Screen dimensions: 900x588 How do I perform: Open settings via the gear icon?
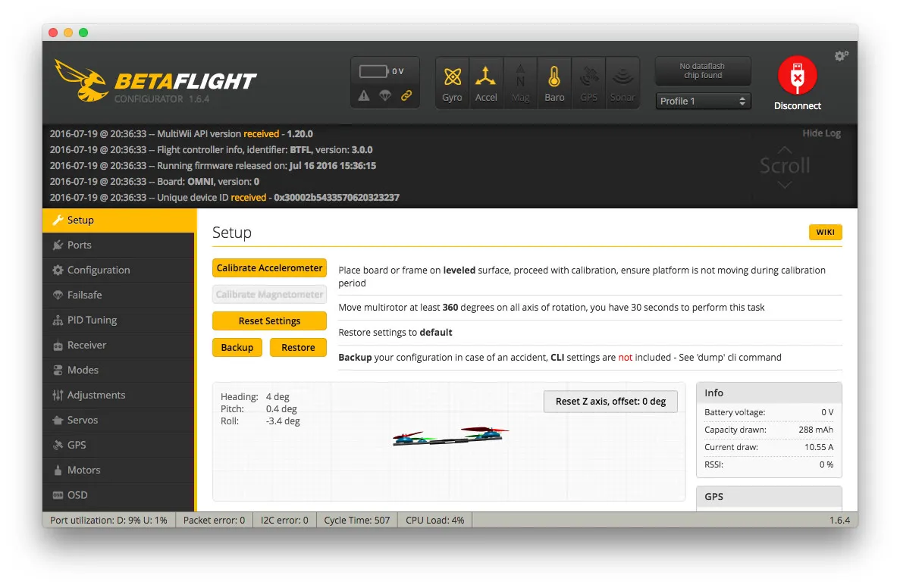[841, 56]
